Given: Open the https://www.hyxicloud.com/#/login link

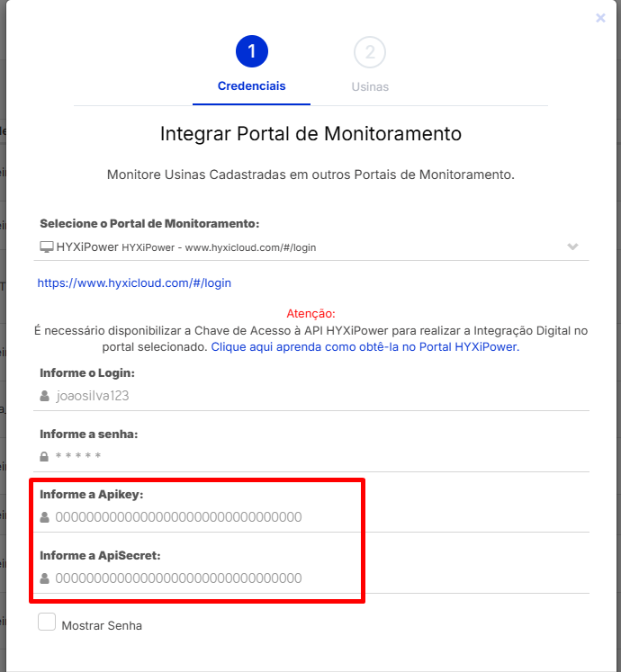Looking at the screenshot, I should pos(134,283).
